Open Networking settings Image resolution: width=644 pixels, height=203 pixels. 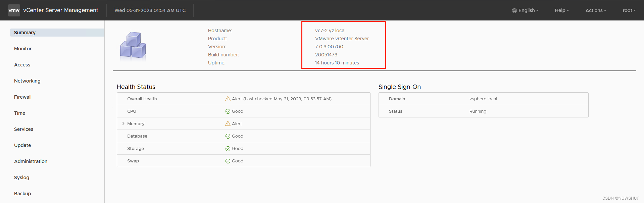click(27, 81)
